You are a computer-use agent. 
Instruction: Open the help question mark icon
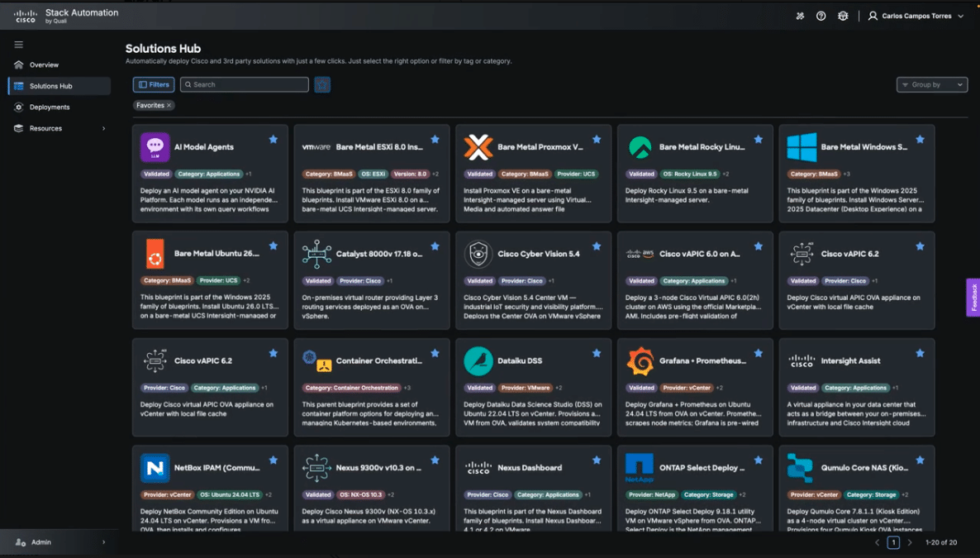tap(821, 17)
